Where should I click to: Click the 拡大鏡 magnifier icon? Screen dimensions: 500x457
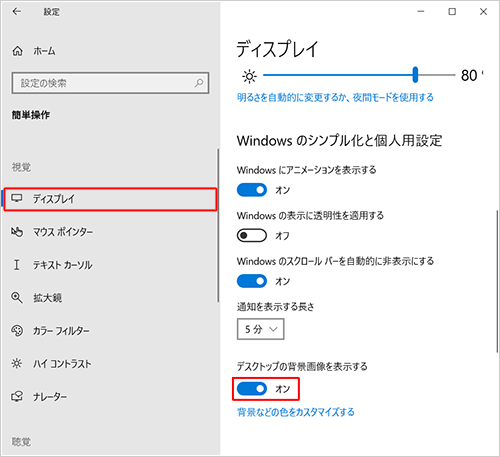point(17,297)
